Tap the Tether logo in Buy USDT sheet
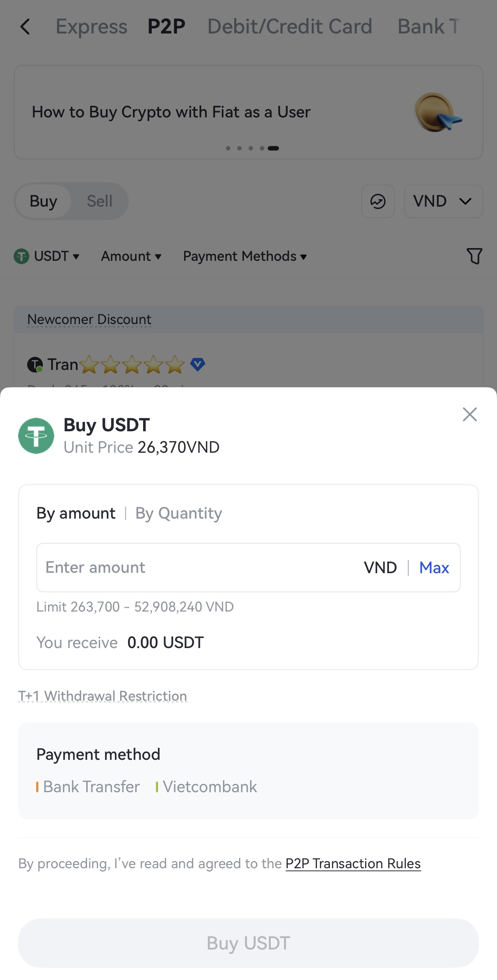The width and height of the screenshot is (497, 980). click(x=36, y=435)
